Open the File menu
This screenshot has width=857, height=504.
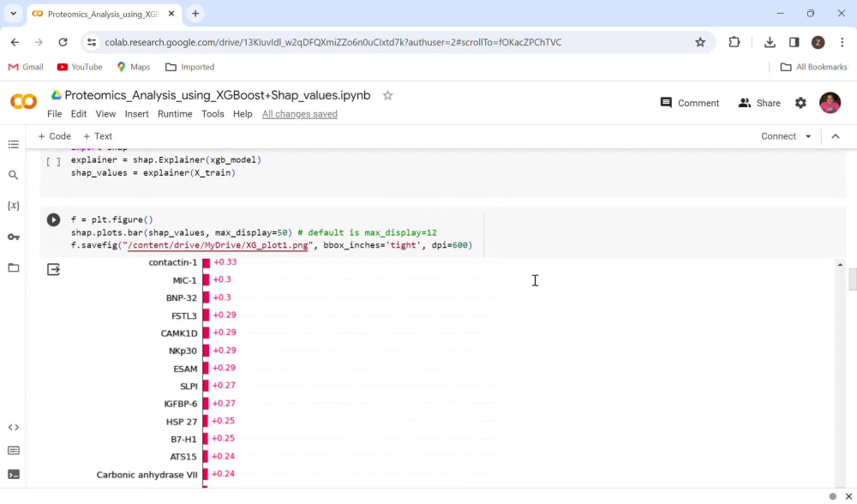[55, 114]
